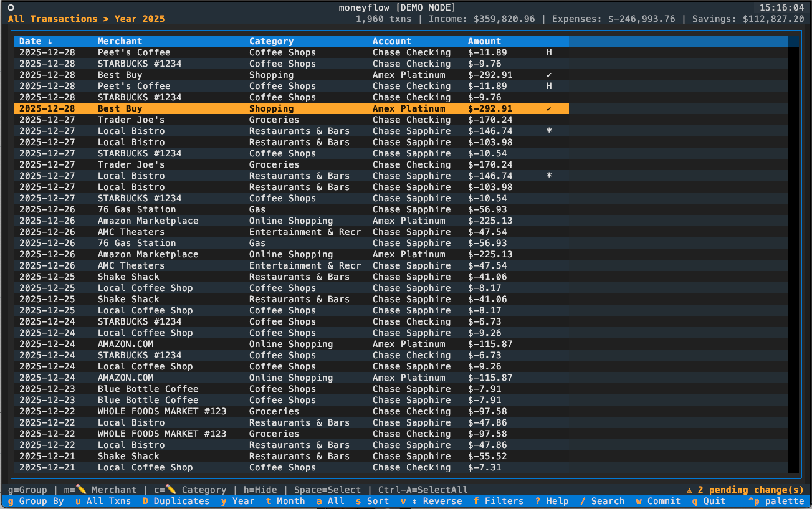The image size is (812, 509).
Task: Click 'Local Coffee Shop' in the $-7.31 row
Action: coord(145,467)
